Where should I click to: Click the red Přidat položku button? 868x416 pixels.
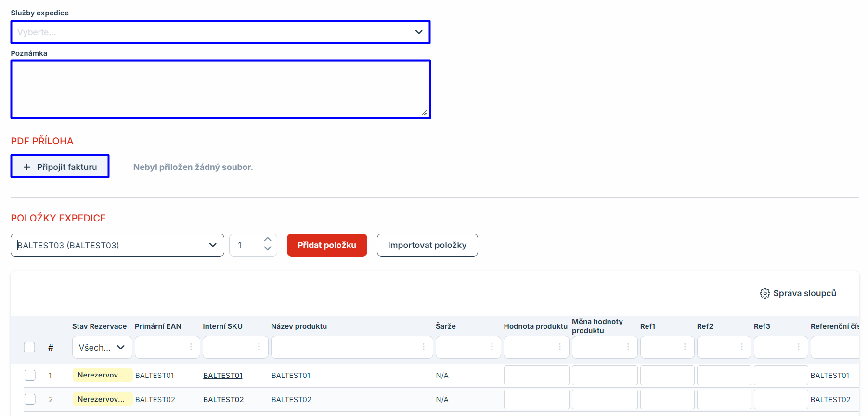(327, 245)
